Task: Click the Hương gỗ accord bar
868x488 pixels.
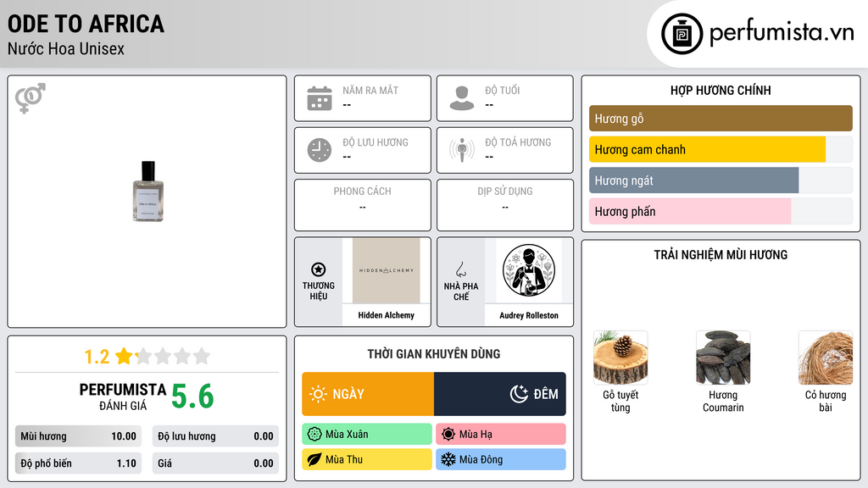Action: coord(721,119)
